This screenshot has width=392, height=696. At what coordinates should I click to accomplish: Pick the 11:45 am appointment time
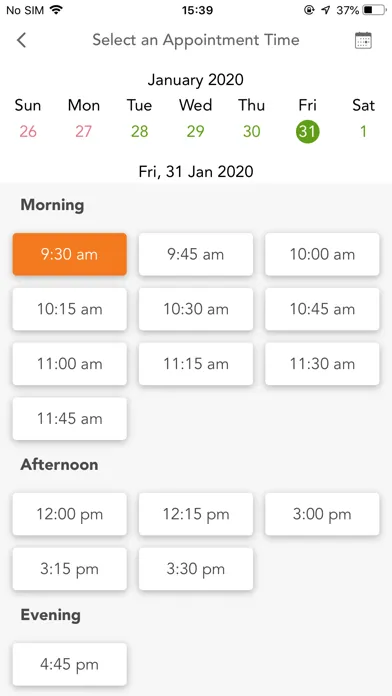coord(70,419)
